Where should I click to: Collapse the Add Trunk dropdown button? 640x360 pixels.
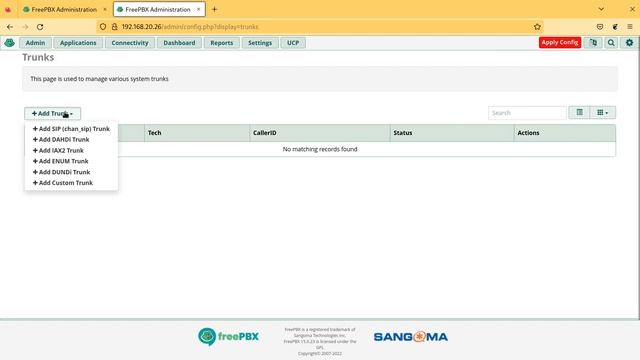(x=52, y=113)
